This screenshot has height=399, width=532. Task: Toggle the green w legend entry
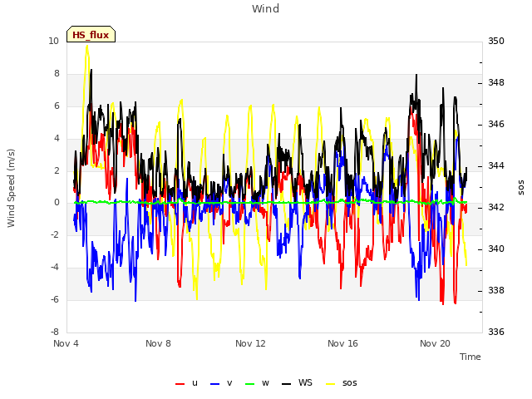click(x=257, y=383)
